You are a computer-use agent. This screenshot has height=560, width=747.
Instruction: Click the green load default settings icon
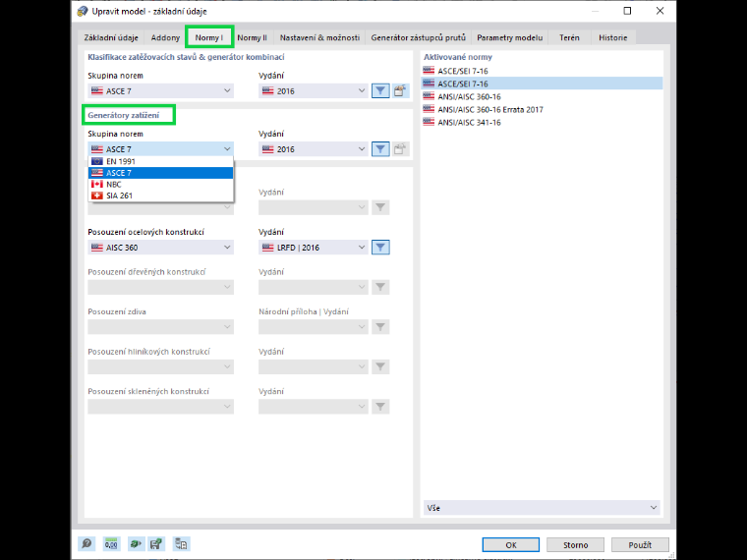coord(136,544)
